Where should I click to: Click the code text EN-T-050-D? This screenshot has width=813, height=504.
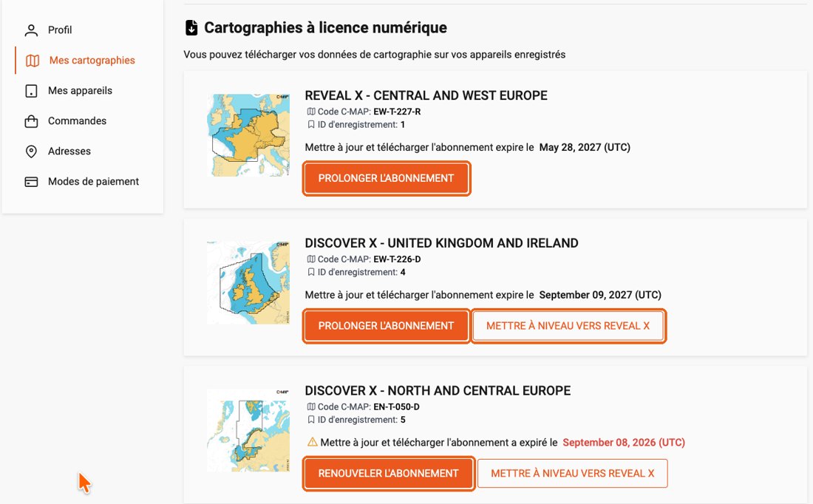pos(397,407)
